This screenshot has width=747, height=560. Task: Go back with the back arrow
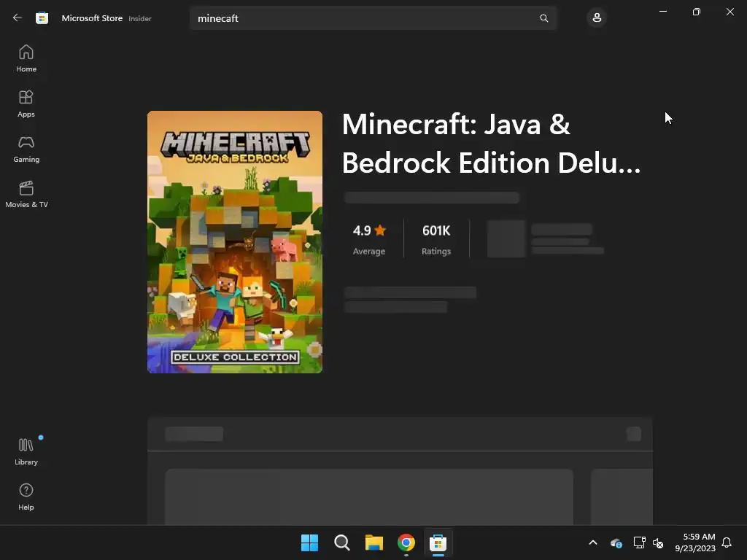pyautogui.click(x=18, y=18)
